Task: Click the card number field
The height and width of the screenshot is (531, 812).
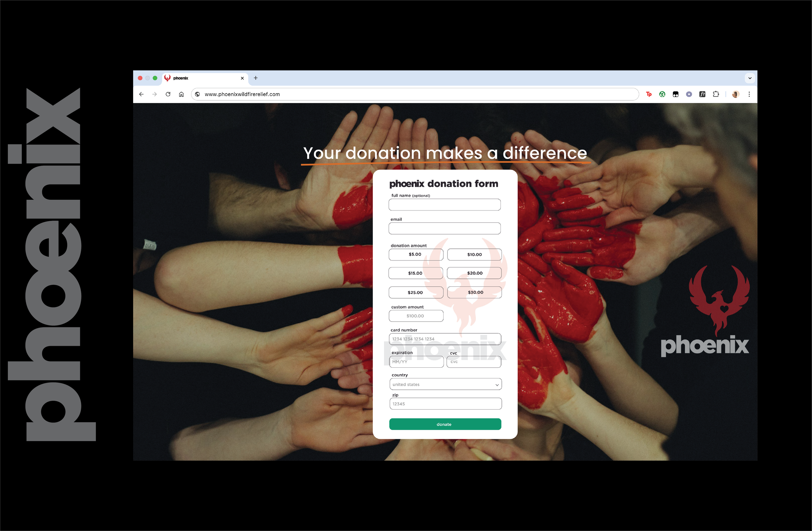Action: [x=445, y=339]
